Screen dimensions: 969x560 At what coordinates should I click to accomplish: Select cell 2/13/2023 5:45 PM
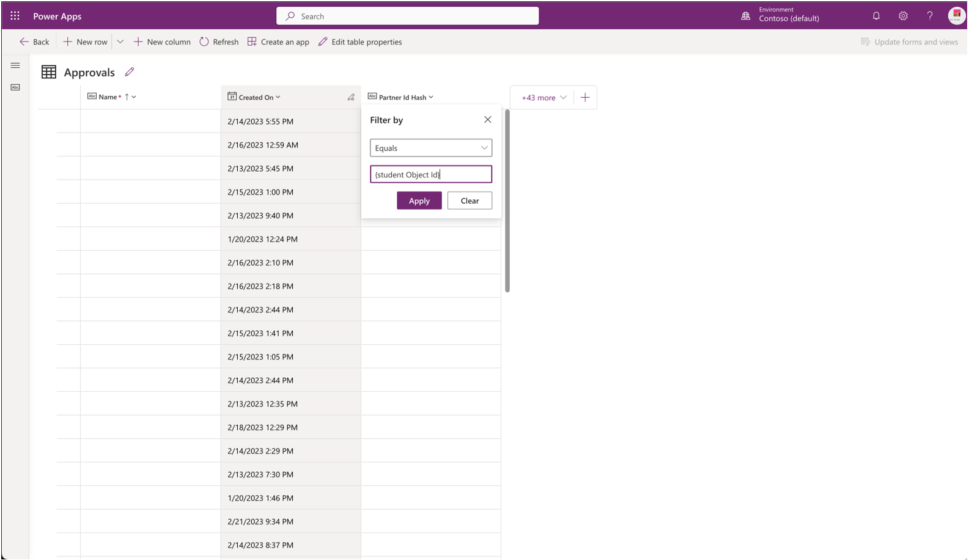[291, 168]
